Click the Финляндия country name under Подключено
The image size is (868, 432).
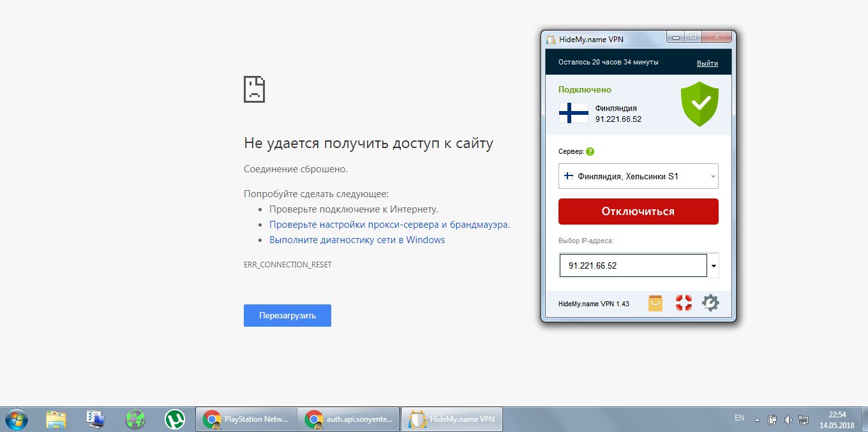coord(616,108)
